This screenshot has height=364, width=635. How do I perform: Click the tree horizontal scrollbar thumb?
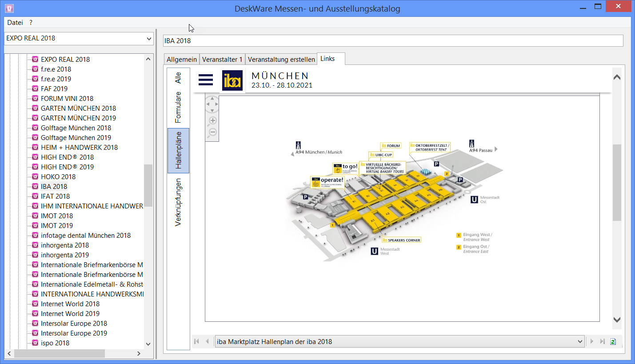pyautogui.click(x=60, y=353)
